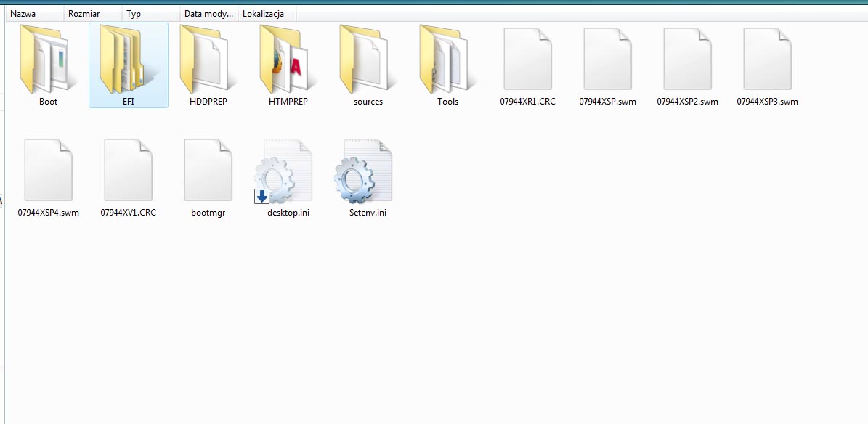Click the Boot folder name label

click(48, 102)
